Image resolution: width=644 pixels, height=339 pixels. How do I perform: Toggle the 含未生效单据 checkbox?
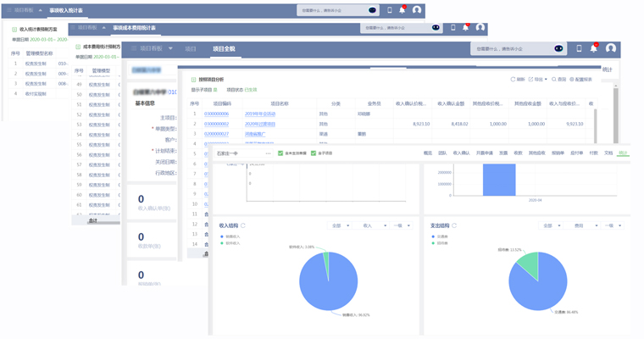coord(280,153)
